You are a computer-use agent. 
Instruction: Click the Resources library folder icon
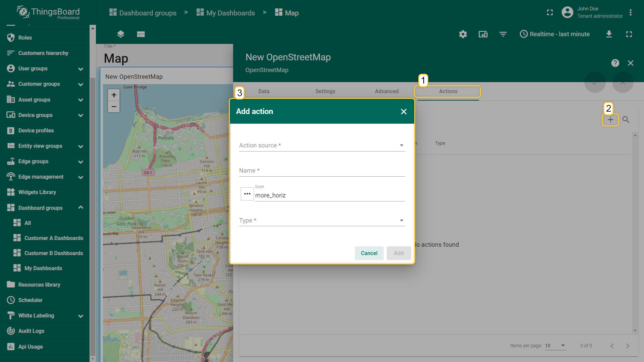pyautogui.click(x=11, y=285)
